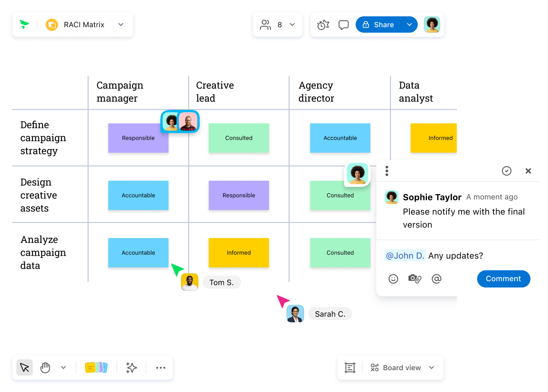
Task: Click the Agency director column header
Action: (x=316, y=92)
